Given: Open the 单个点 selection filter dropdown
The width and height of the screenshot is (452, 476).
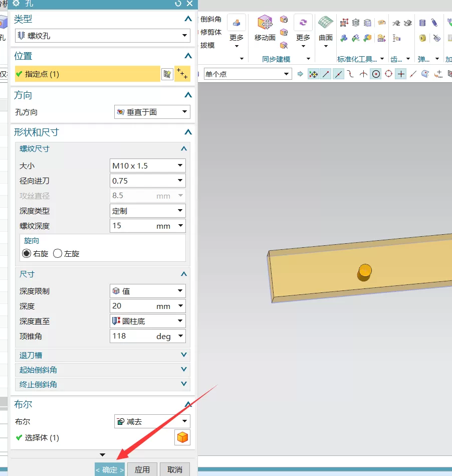Looking at the screenshot, I should pos(248,74).
